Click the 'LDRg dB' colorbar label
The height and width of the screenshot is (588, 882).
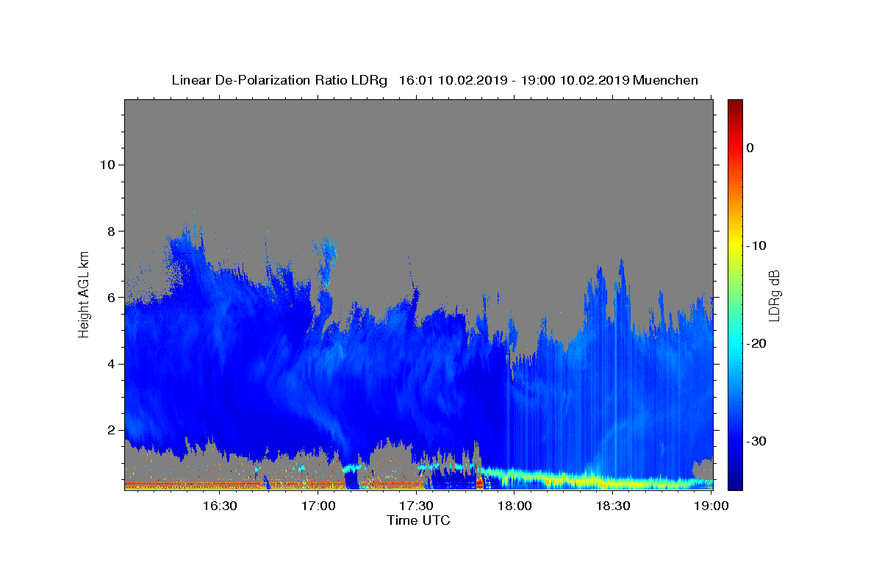click(x=773, y=295)
